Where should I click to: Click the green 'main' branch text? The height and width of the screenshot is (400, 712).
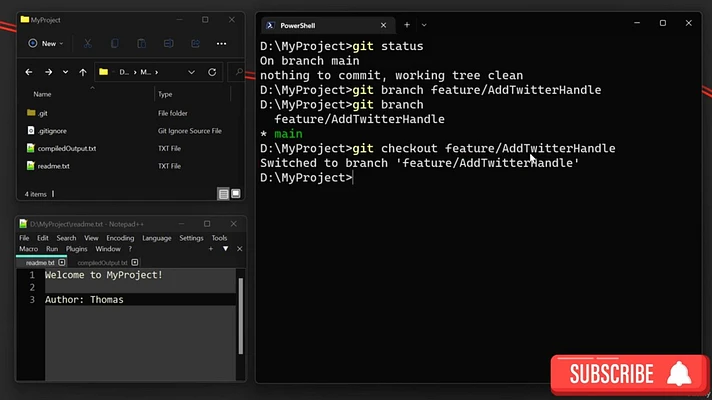point(288,134)
